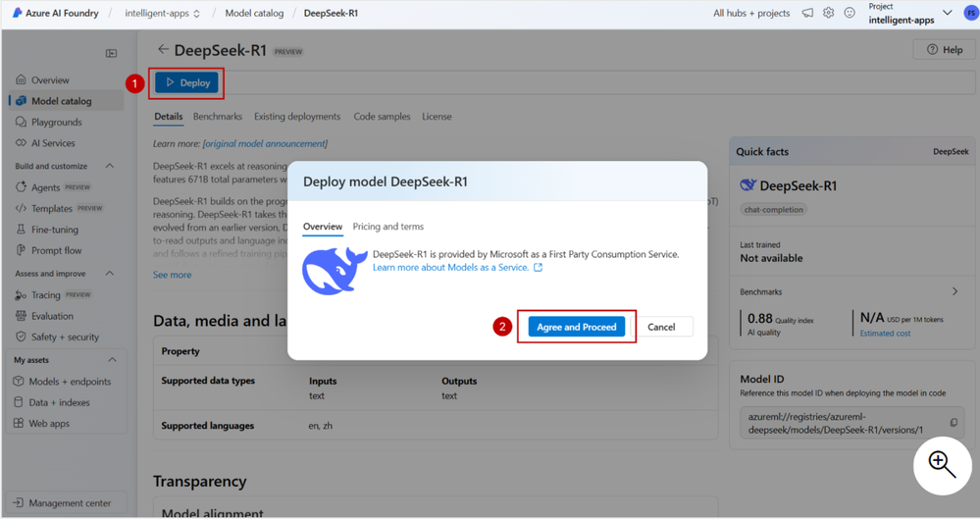This screenshot has height=519, width=980.
Task: Click DeepSeek-R1 breadcrumb text
Action: [331, 13]
